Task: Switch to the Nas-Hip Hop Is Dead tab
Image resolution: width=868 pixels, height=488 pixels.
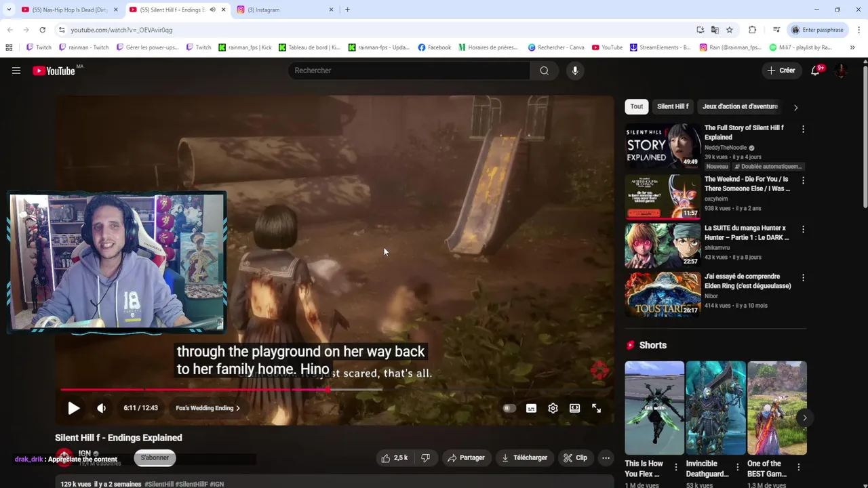Action: [69, 9]
